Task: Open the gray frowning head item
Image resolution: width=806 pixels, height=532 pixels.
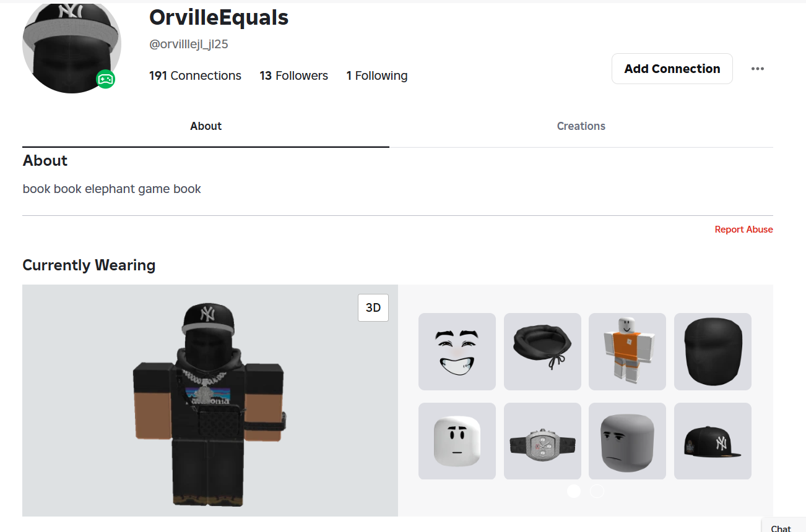Action: point(627,441)
